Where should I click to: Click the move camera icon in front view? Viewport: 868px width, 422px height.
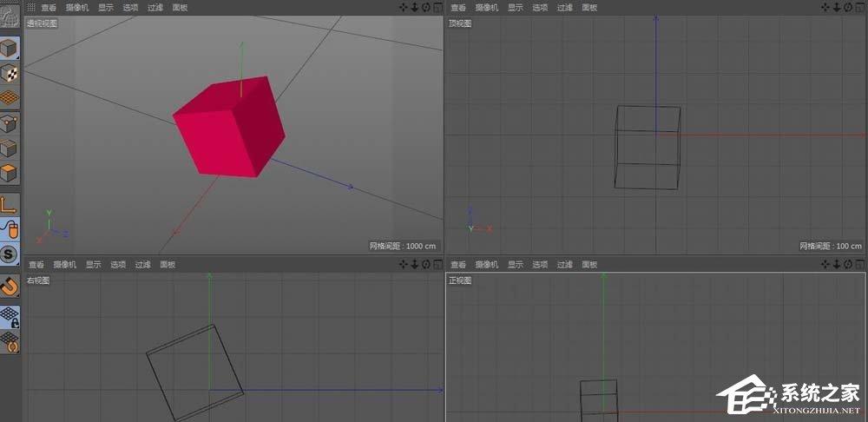(x=825, y=264)
